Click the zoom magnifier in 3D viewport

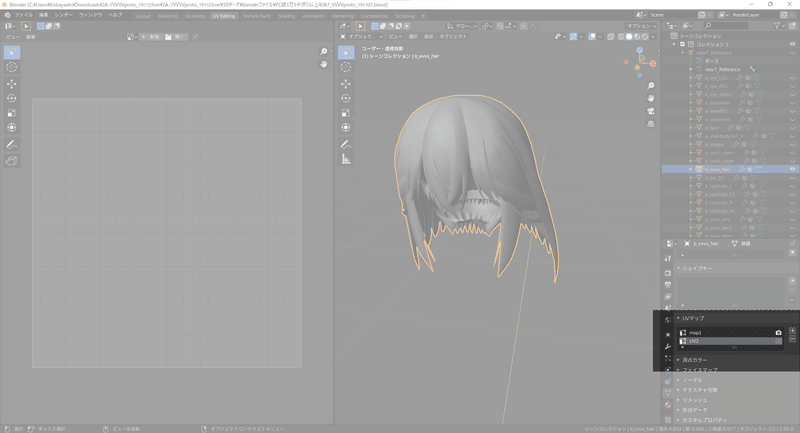pos(651,86)
